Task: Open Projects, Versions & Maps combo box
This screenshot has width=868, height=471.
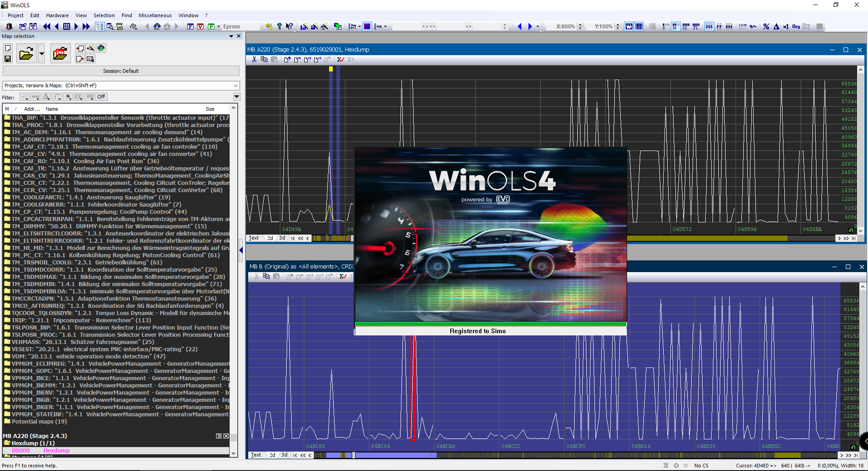Action: pyautogui.click(x=121, y=85)
